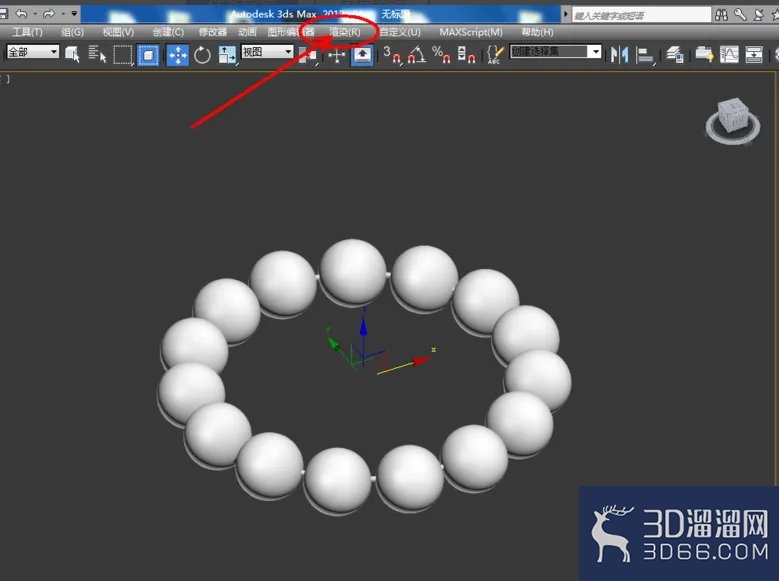Click the Save file icon in title bar
The image size is (779, 581).
(x=3, y=13)
